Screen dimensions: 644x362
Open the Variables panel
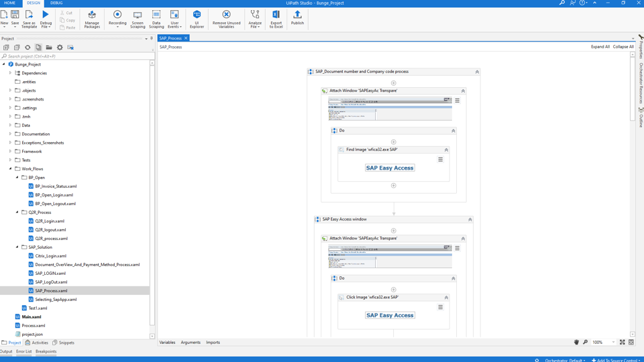pos(167,343)
